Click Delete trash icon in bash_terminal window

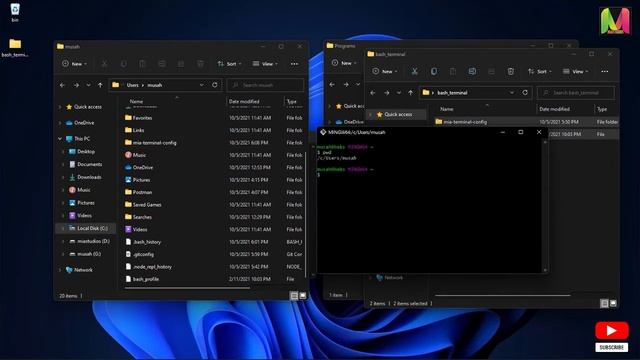511,71
